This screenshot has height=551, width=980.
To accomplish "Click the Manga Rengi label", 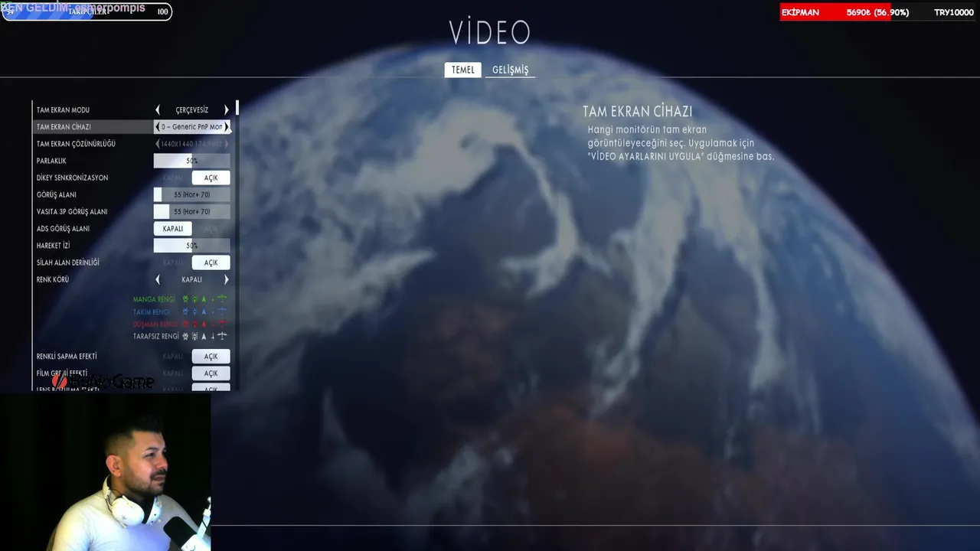I will click(154, 299).
